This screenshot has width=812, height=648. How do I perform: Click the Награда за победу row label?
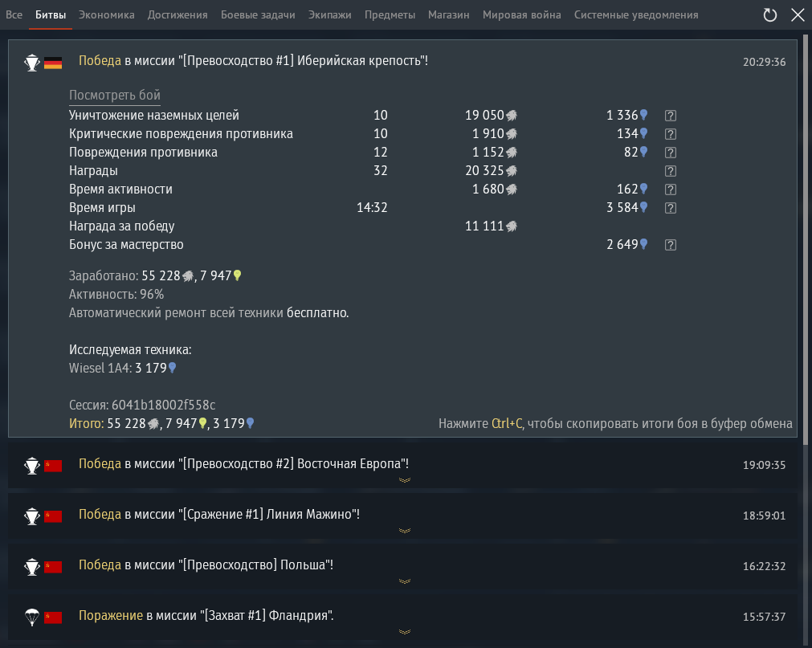(x=122, y=226)
